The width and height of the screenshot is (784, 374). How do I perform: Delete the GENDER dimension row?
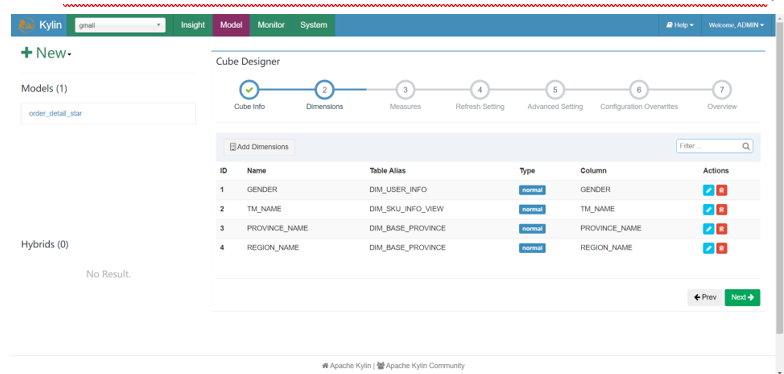click(722, 190)
